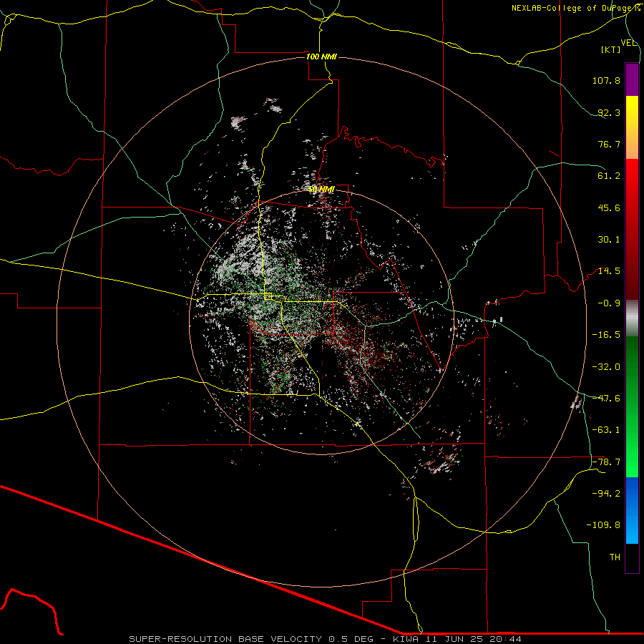This screenshot has height=644, width=644.
Task: Select the -78.7 legend value
Action: 606,462
